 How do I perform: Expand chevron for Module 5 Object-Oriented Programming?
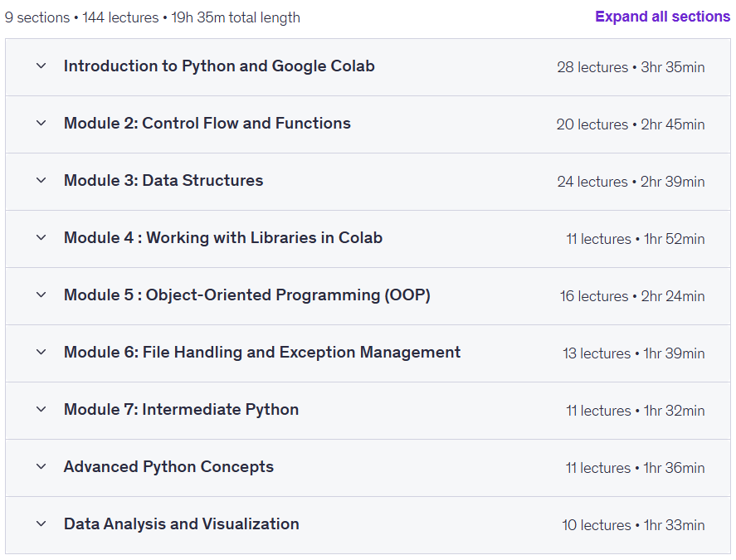pyautogui.click(x=41, y=295)
